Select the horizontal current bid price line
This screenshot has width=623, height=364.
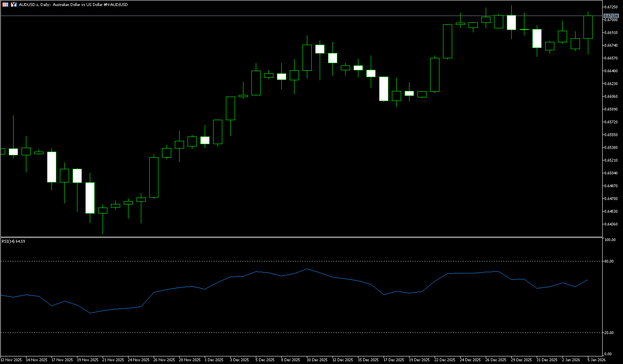pyautogui.click(x=279, y=16)
